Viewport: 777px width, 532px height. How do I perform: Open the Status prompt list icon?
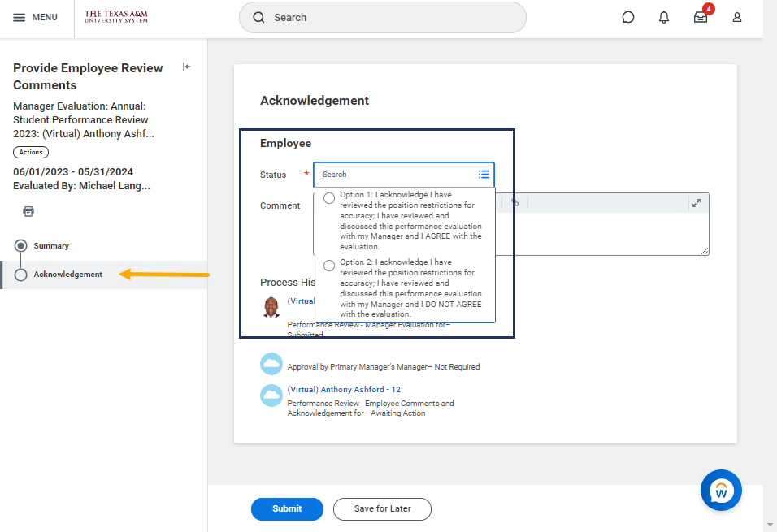click(484, 175)
